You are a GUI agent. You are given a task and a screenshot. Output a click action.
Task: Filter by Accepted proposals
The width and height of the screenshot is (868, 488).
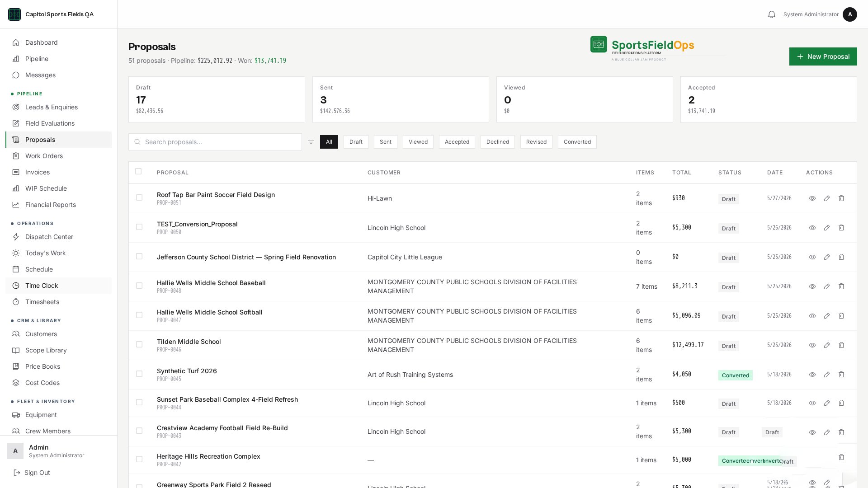pos(457,142)
